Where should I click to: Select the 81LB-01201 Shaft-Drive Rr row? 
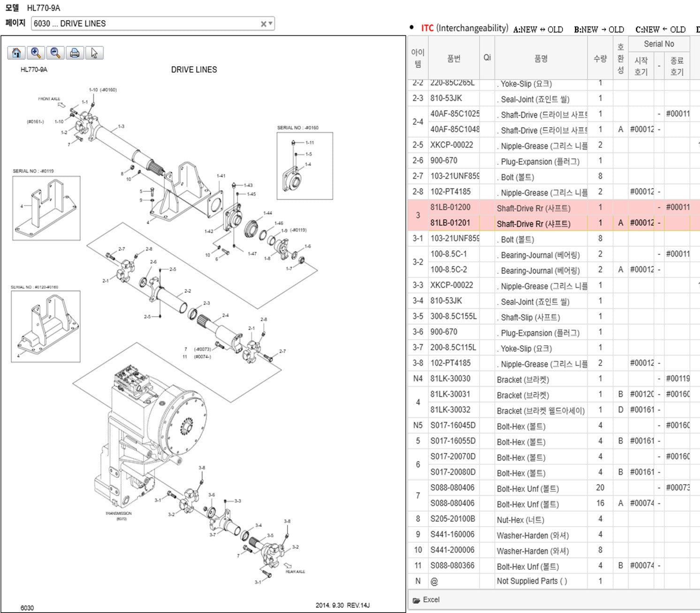(533, 224)
